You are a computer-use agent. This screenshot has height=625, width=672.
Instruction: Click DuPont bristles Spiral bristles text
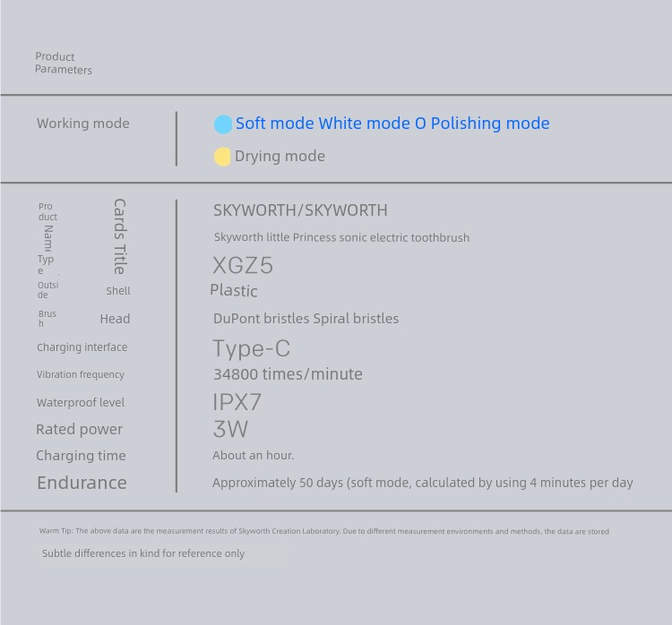click(x=306, y=319)
